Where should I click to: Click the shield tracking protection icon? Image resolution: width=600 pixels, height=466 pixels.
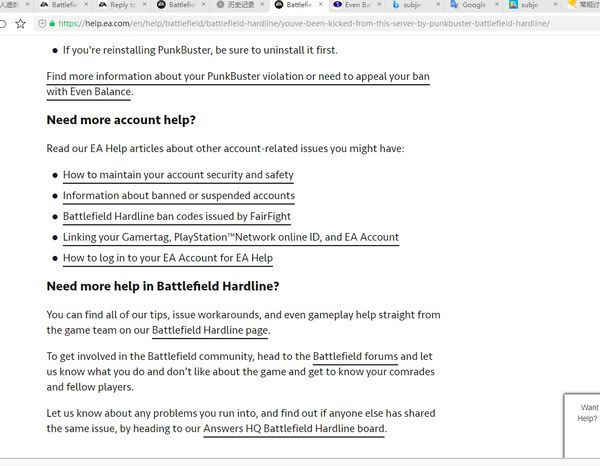click(x=42, y=24)
